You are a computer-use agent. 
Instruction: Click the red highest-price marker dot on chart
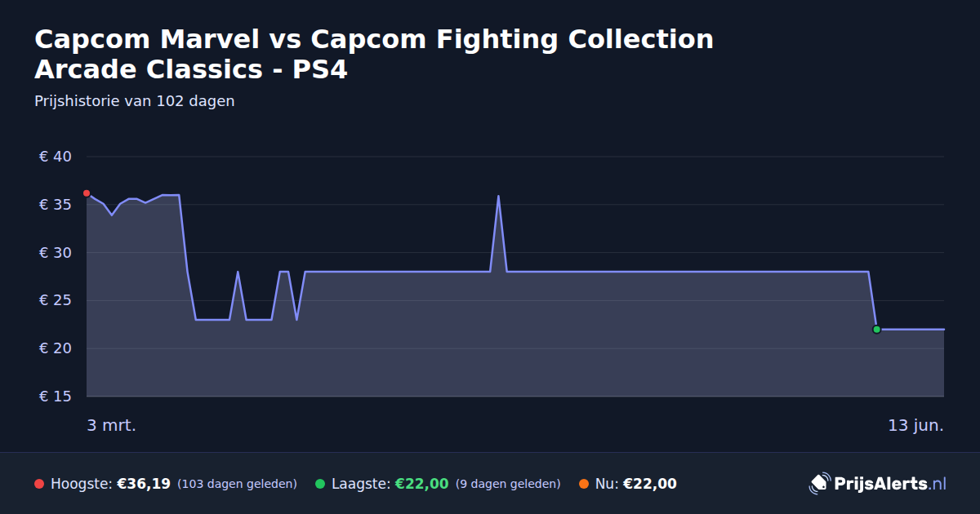click(87, 193)
